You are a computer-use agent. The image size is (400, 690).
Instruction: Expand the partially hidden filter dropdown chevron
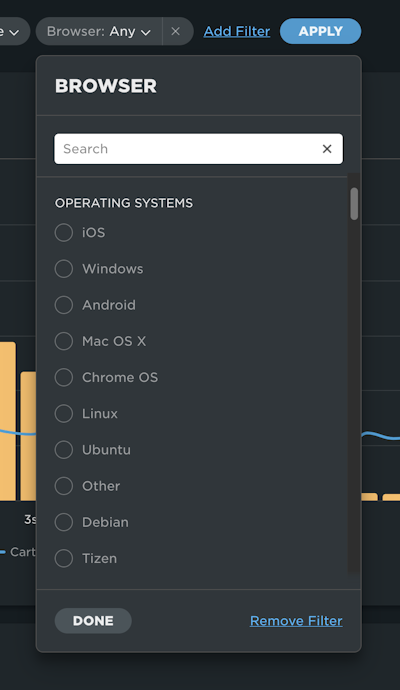tap(14, 32)
